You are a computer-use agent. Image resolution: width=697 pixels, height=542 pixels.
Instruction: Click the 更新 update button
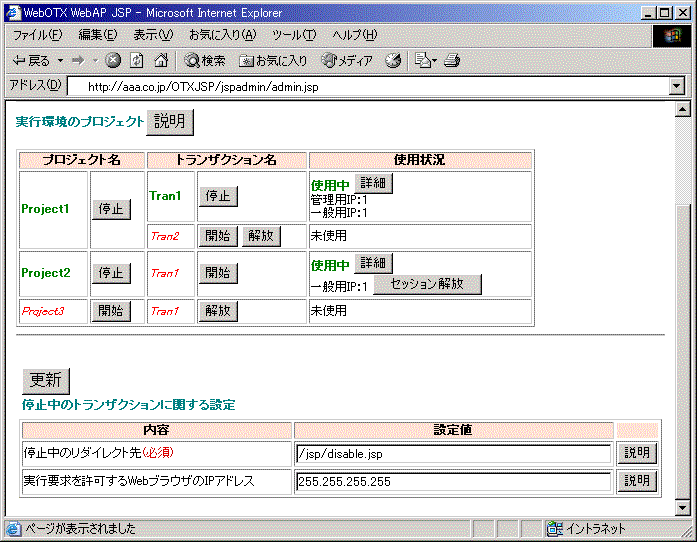click(46, 380)
